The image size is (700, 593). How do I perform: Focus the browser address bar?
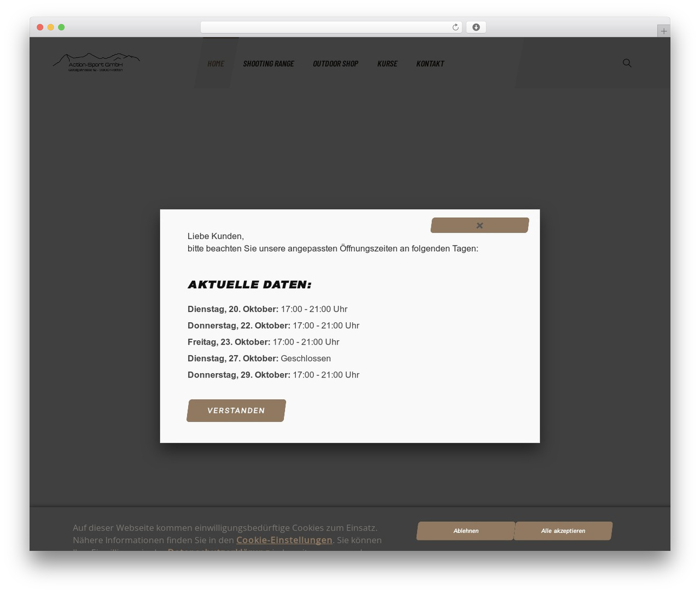[331, 27]
